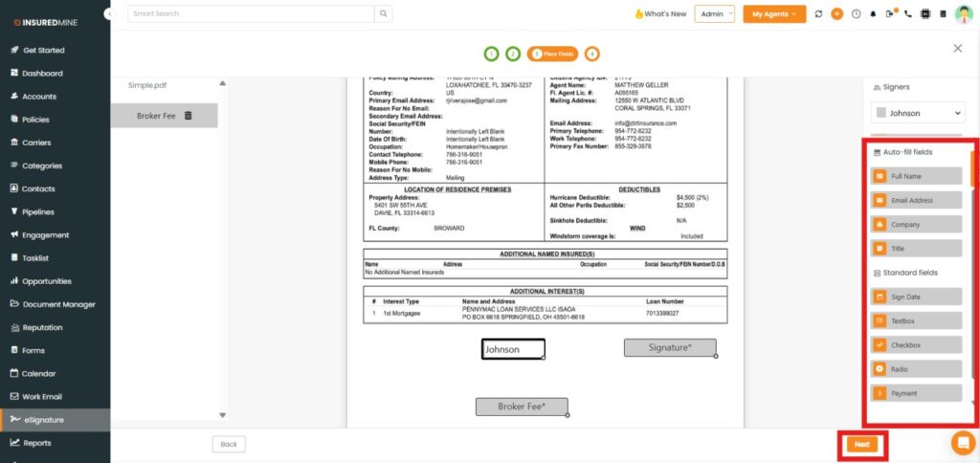Click the refresh sync icon in header

pyautogui.click(x=817, y=14)
